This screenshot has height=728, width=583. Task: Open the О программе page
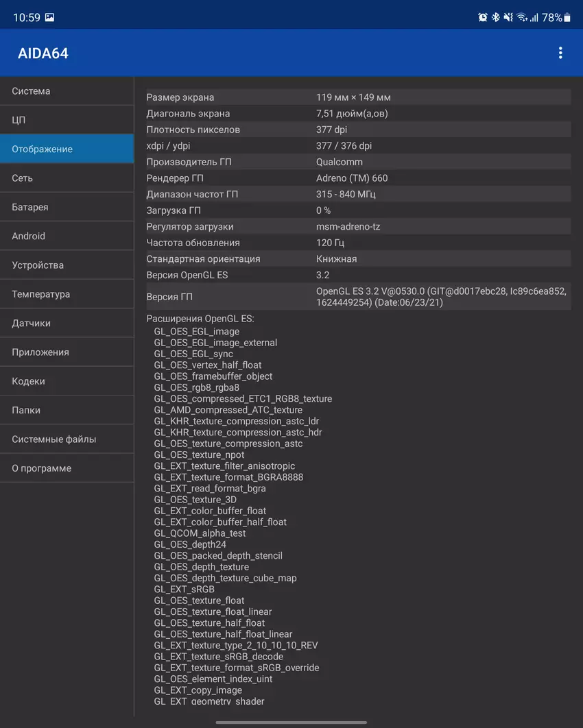[67, 468]
